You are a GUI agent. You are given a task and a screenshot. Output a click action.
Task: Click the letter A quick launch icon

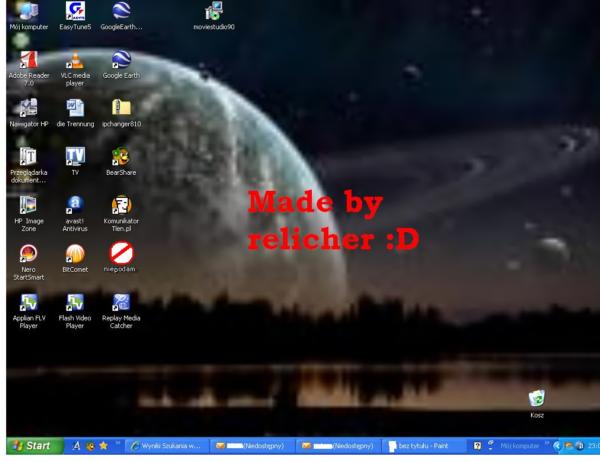(77, 446)
